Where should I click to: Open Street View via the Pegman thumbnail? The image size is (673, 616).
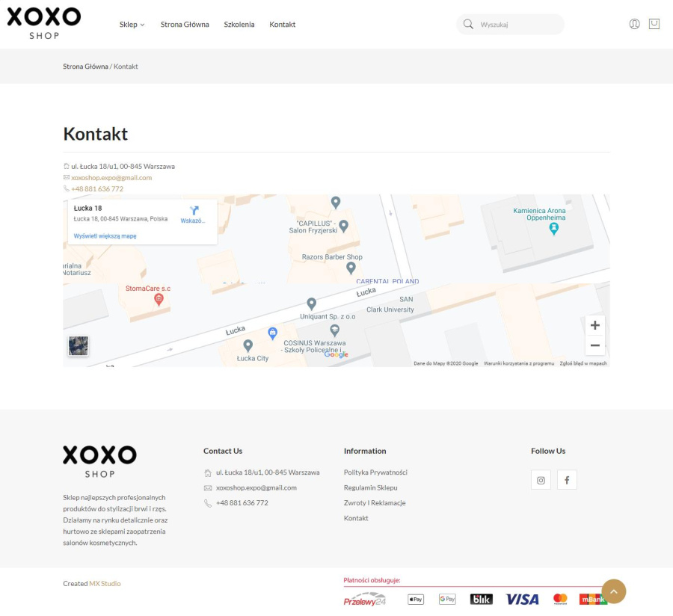(78, 345)
